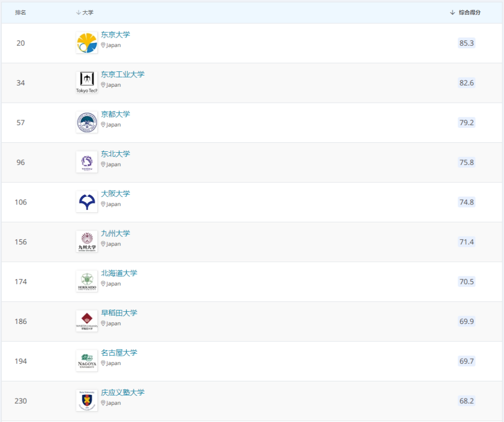This screenshot has height=422, width=504.
Task: Click rank number 174
Action: click(21, 281)
